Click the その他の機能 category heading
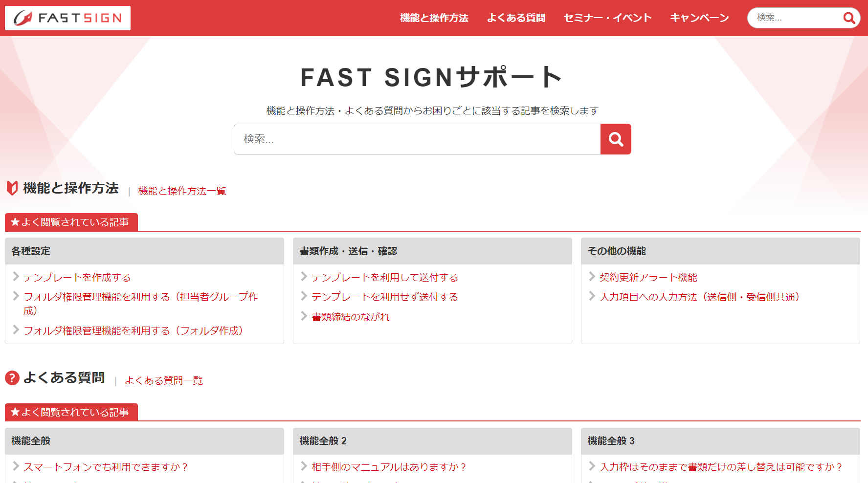 click(x=617, y=251)
